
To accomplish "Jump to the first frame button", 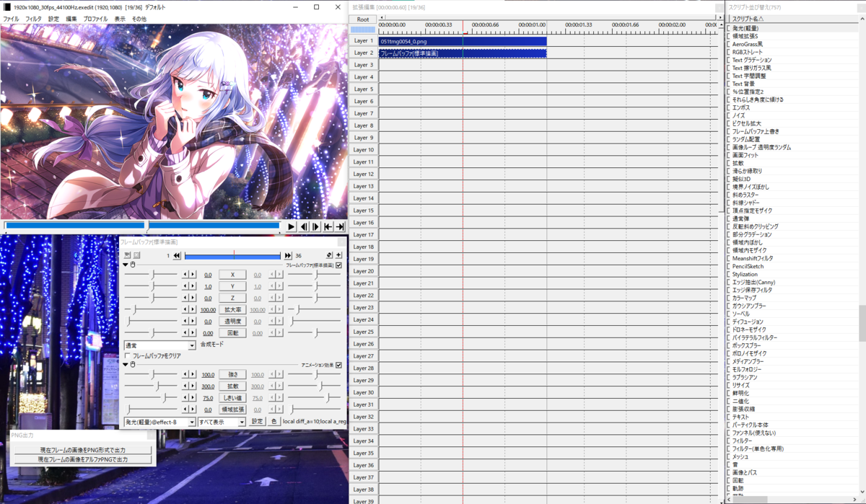I will (x=328, y=226).
